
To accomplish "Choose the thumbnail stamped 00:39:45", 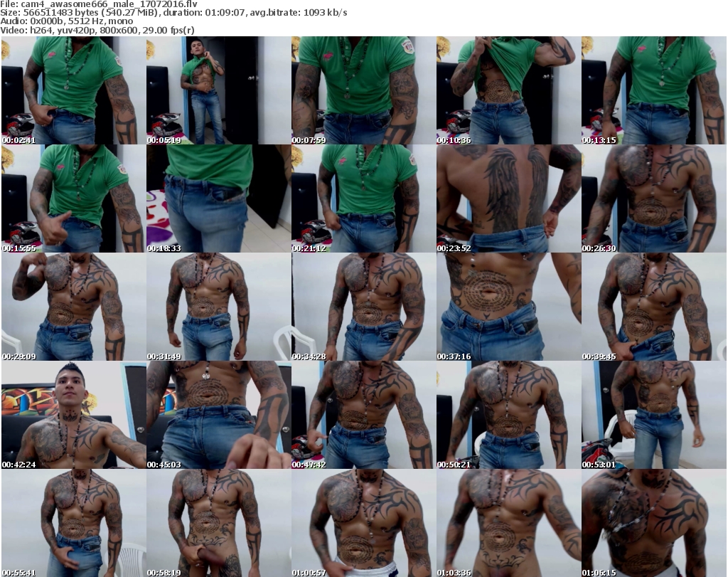I will point(654,307).
